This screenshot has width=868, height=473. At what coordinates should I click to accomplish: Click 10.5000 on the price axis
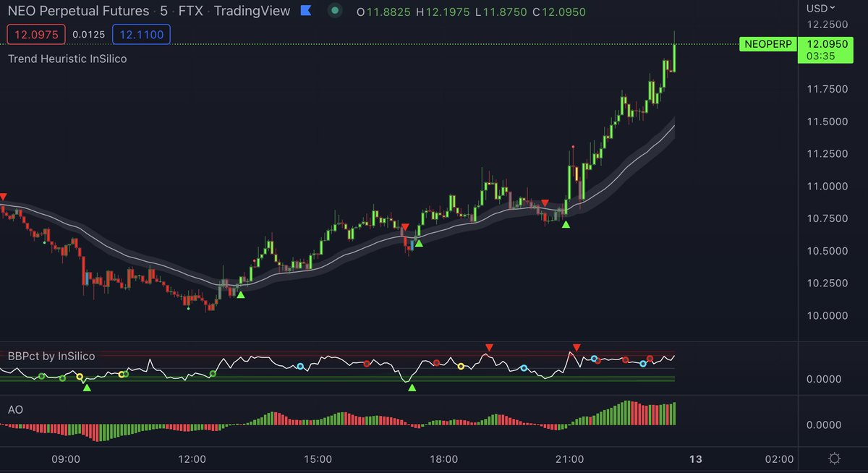[828, 251]
